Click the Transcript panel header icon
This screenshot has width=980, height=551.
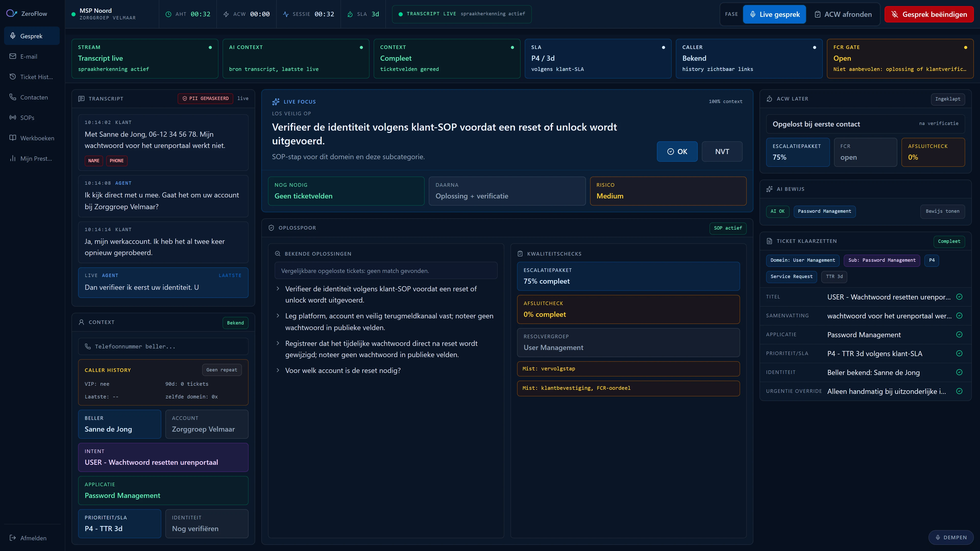point(81,98)
